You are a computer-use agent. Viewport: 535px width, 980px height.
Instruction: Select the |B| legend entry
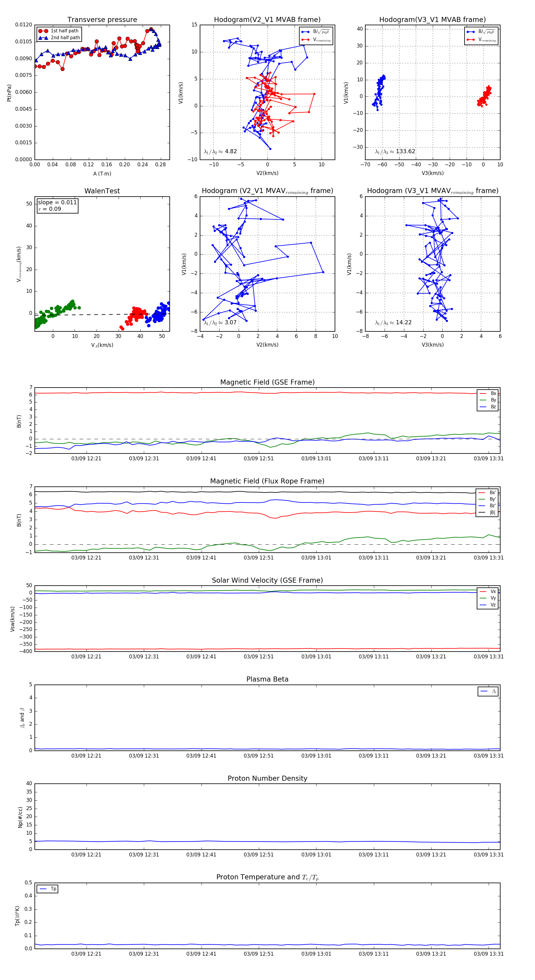[487, 513]
